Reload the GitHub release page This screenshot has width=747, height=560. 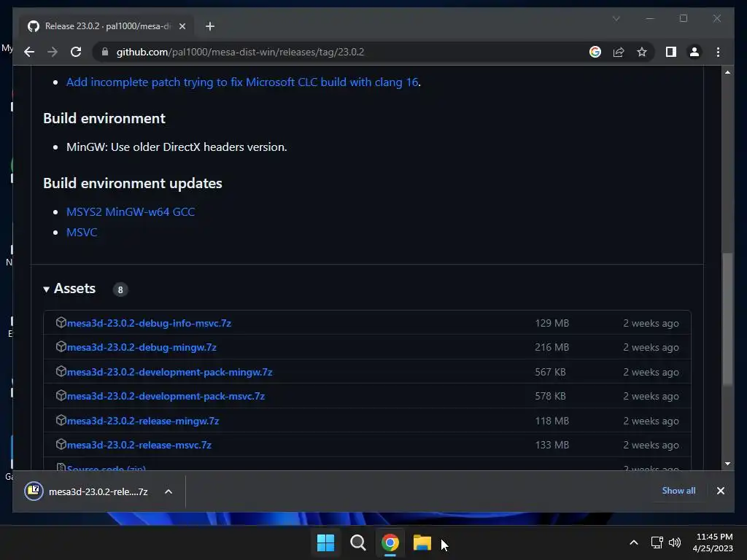76,52
